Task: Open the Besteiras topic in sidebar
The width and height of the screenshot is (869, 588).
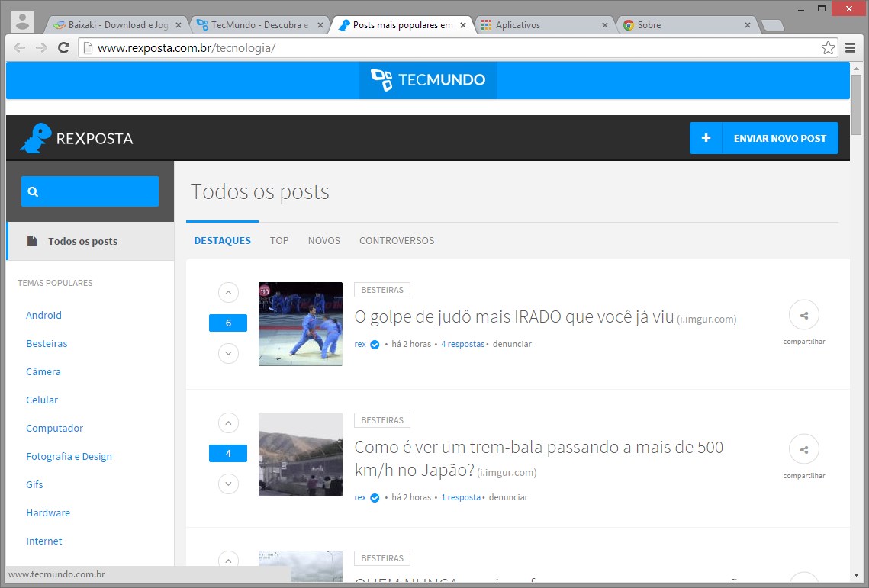Action: (47, 344)
